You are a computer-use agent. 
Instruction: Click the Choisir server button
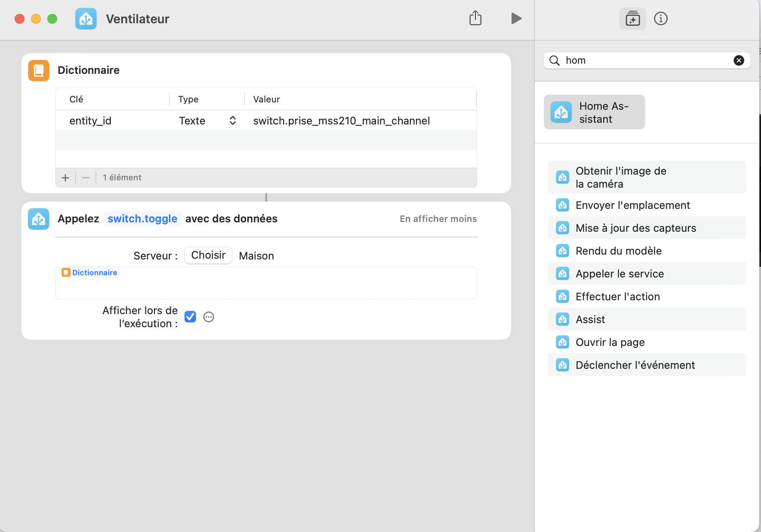[x=208, y=255]
